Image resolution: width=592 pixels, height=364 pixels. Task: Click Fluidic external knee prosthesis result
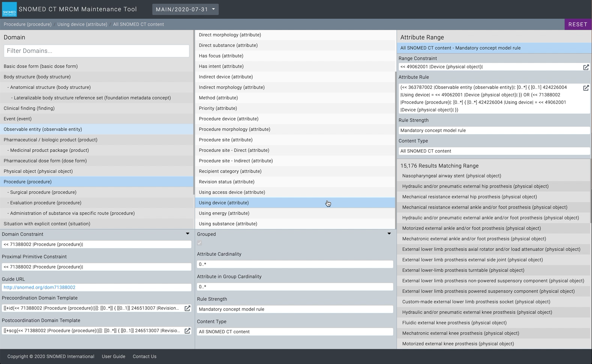click(x=493, y=323)
